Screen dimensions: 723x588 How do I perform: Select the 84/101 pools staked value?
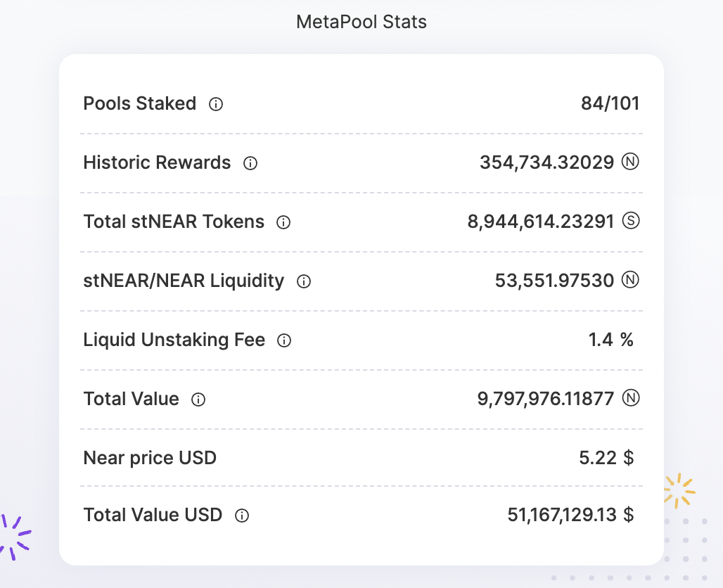[x=610, y=103]
